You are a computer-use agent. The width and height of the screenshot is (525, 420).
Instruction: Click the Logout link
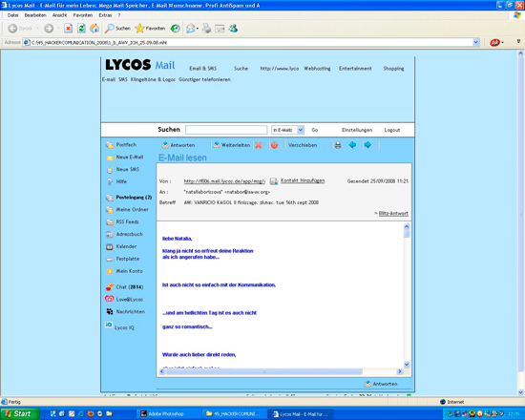[x=392, y=130]
